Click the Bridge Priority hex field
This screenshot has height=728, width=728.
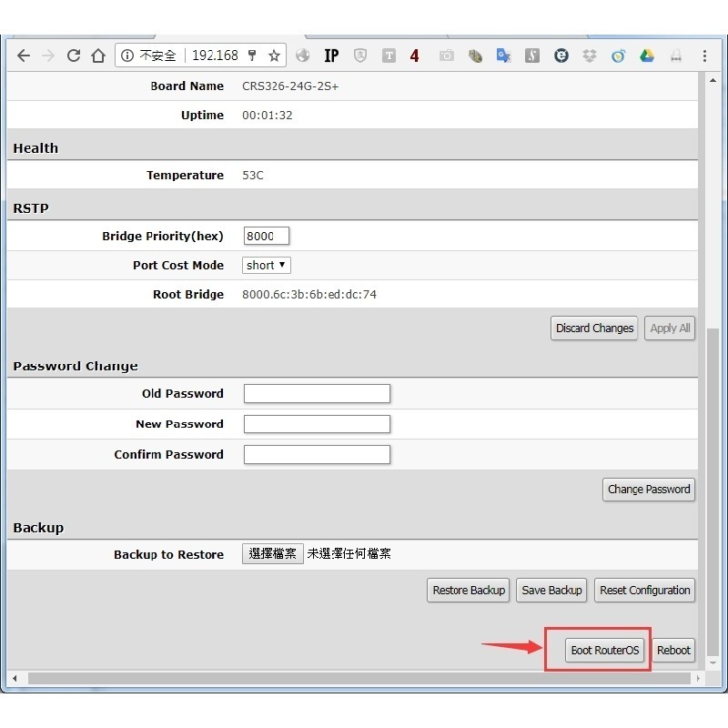coord(266,236)
